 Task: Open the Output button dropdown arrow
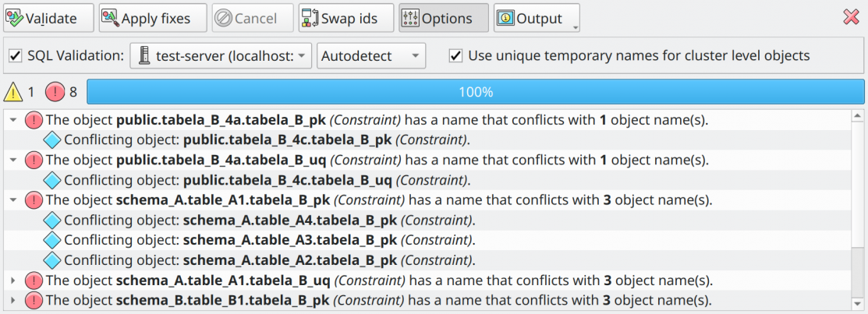click(x=576, y=27)
